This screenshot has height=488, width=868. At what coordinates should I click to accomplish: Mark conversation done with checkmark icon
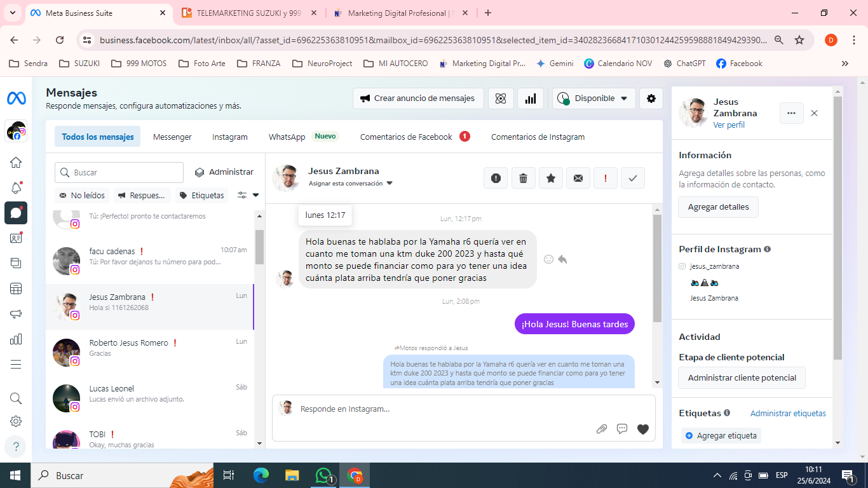(x=633, y=179)
